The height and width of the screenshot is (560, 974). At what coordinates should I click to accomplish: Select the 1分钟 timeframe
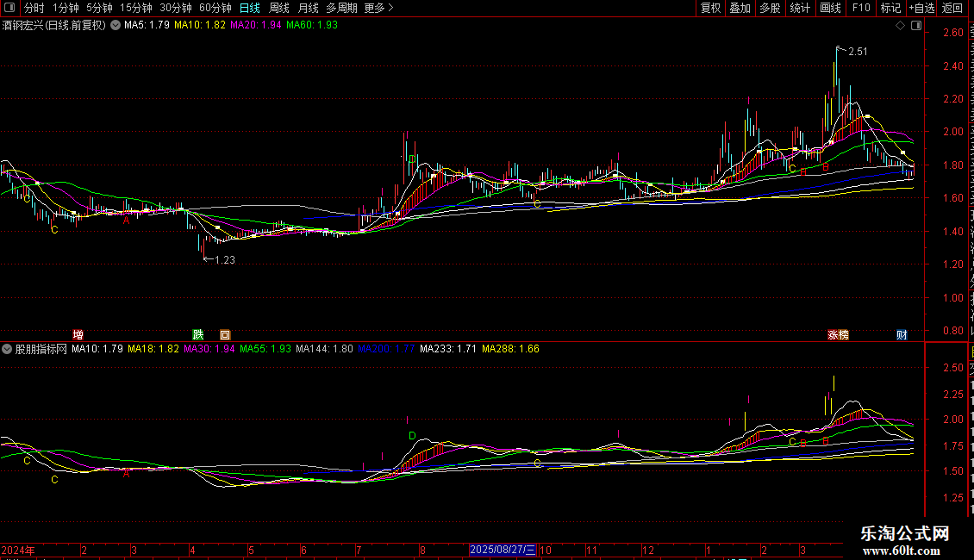(x=66, y=8)
